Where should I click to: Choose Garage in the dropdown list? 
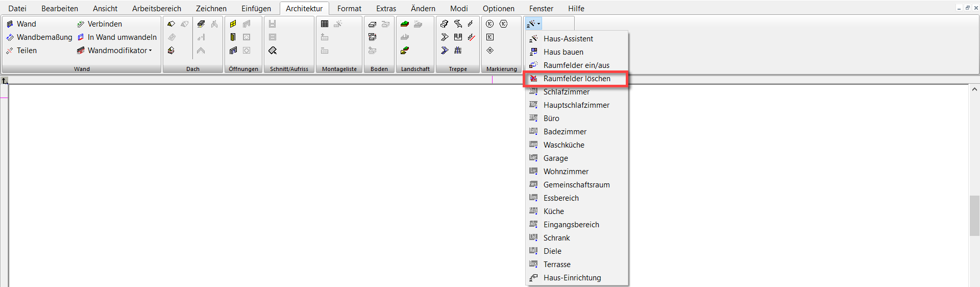(x=577, y=158)
